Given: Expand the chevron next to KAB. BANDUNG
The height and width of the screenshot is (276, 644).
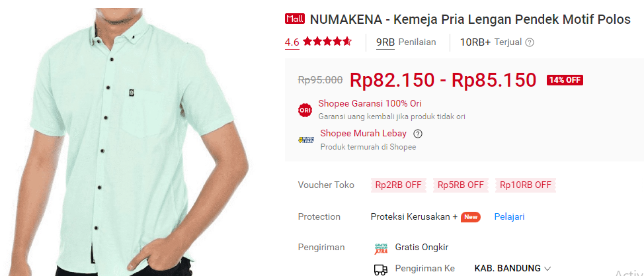Looking at the screenshot, I should (x=547, y=269).
